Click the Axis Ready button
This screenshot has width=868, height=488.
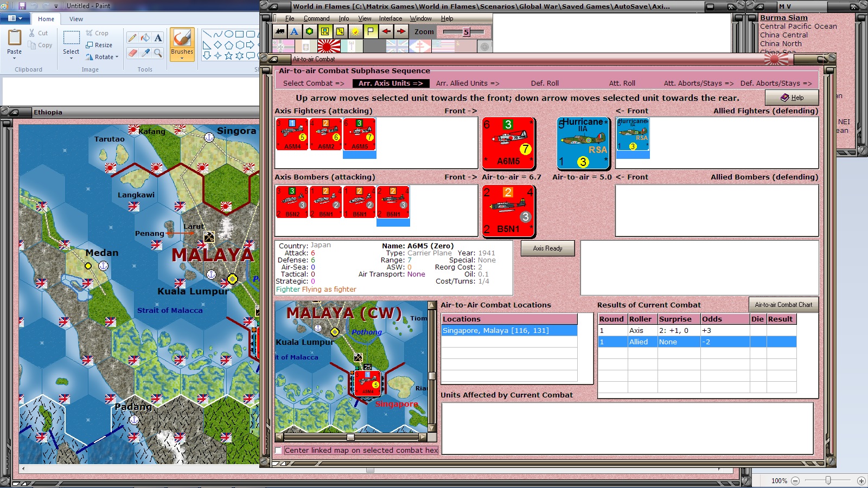pos(547,248)
